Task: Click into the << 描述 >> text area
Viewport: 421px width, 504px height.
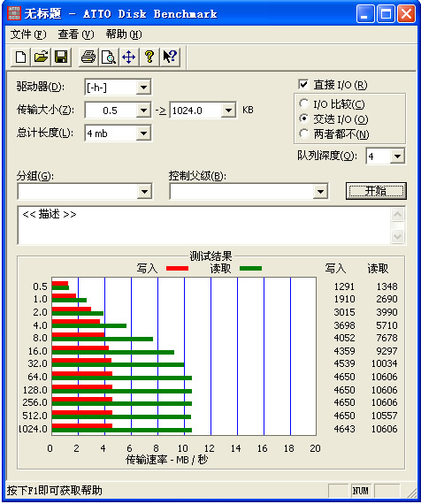Action: pos(204,225)
